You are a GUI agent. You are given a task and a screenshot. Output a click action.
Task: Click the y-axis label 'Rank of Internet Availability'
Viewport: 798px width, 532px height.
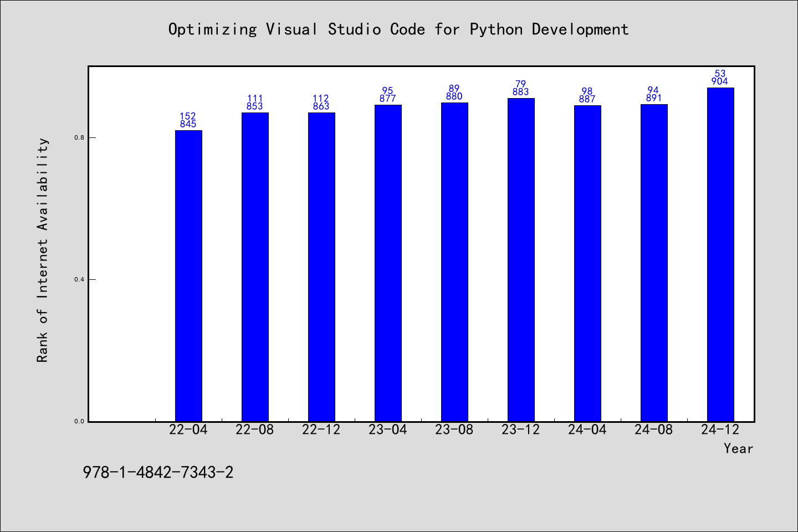[43, 250]
